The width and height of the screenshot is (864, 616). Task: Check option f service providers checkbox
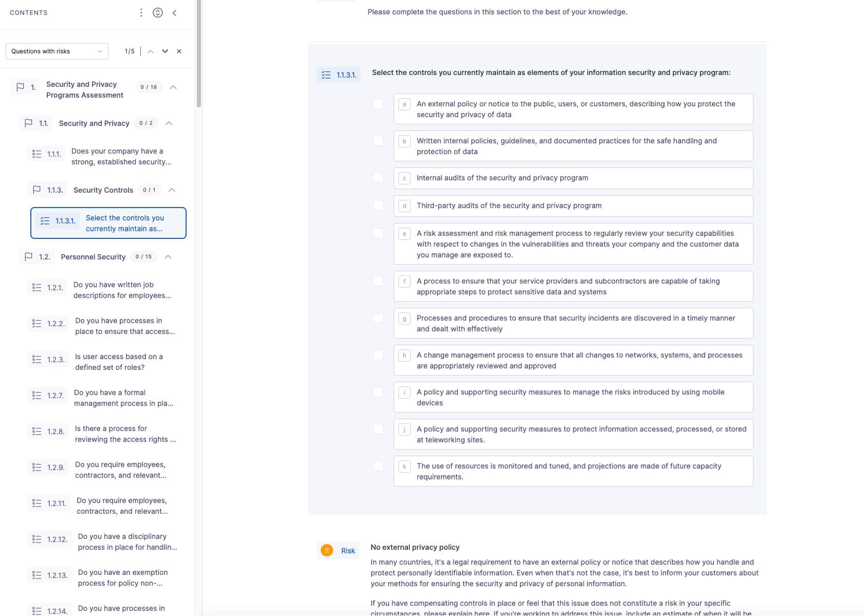click(378, 281)
